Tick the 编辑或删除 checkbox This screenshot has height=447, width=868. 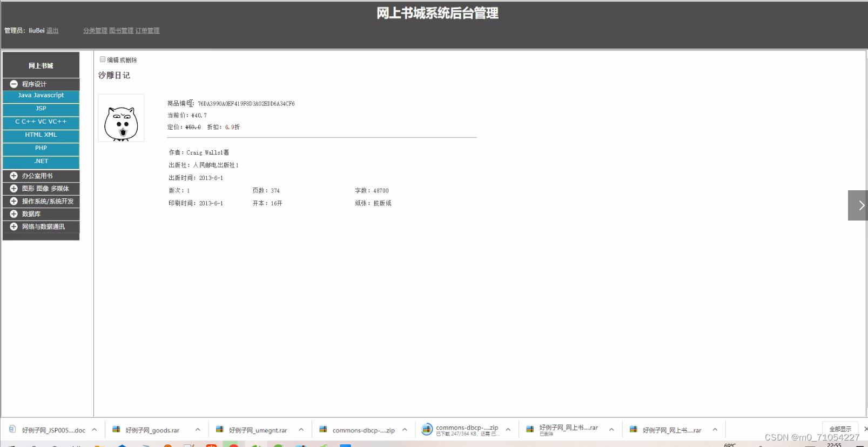[x=103, y=59]
